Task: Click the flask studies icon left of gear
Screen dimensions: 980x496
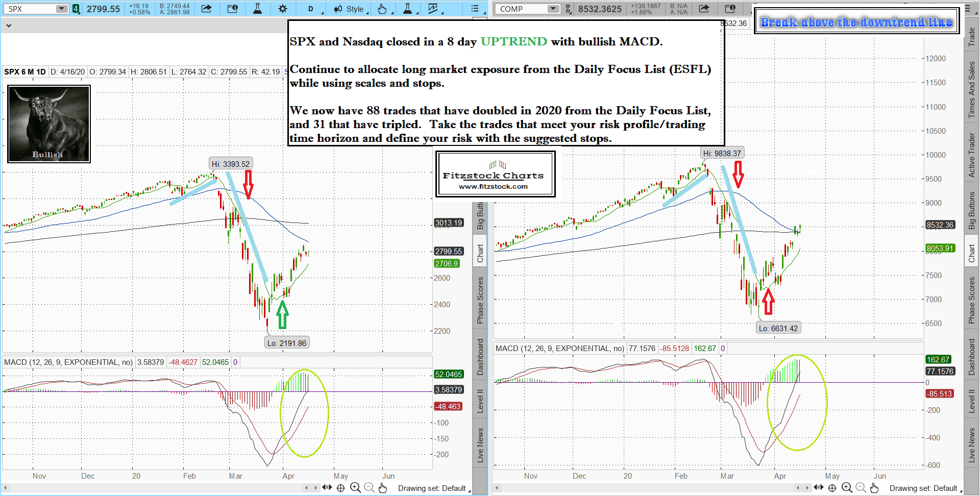Action: pyautogui.click(x=257, y=9)
